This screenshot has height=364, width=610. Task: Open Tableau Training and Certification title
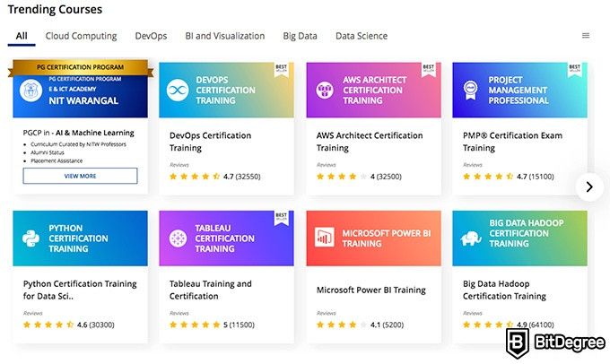tap(211, 290)
